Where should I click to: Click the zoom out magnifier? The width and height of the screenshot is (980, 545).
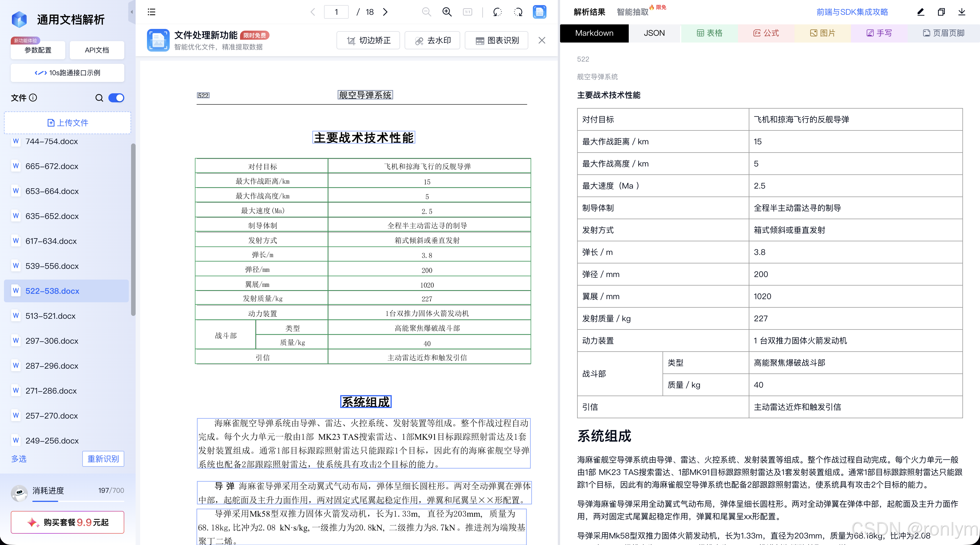426,12
